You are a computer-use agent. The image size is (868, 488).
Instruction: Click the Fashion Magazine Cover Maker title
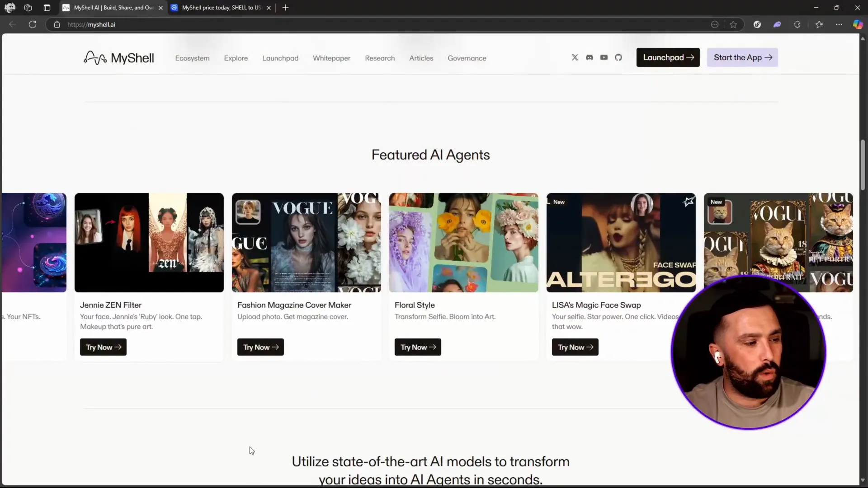(x=294, y=305)
